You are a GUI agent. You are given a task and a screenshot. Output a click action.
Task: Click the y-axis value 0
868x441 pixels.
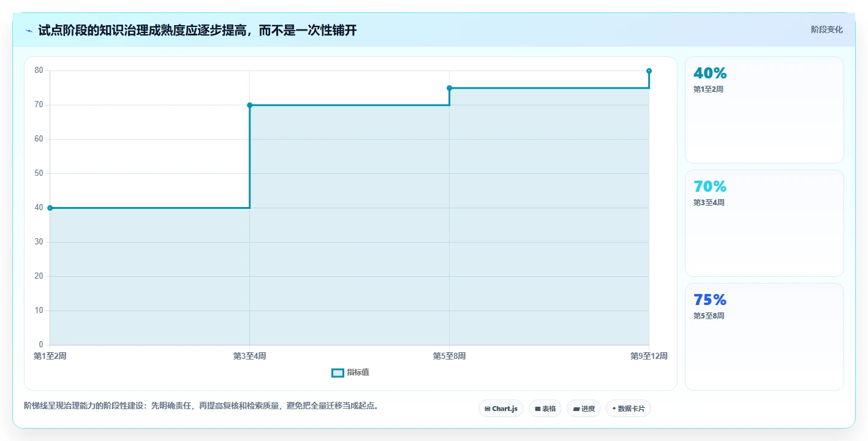[x=41, y=345]
